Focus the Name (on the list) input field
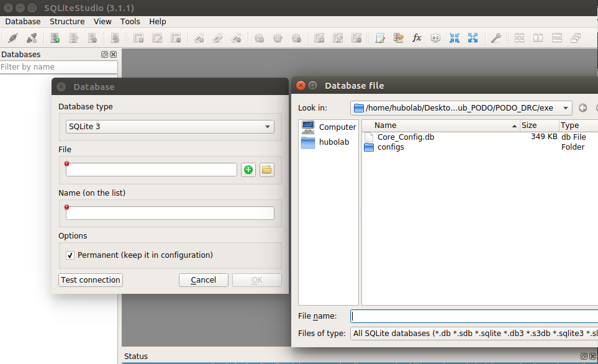Viewport: 598px width, 364px height. click(170, 213)
